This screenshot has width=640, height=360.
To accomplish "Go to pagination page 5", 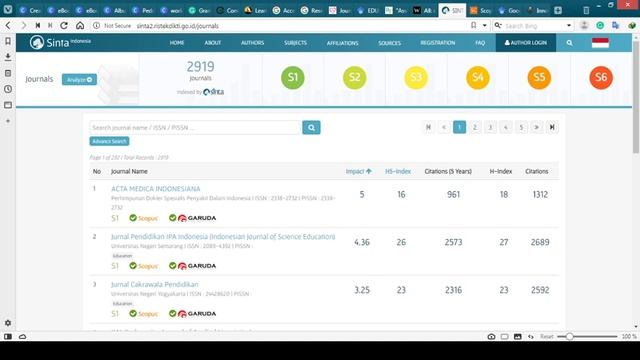I will point(521,127).
